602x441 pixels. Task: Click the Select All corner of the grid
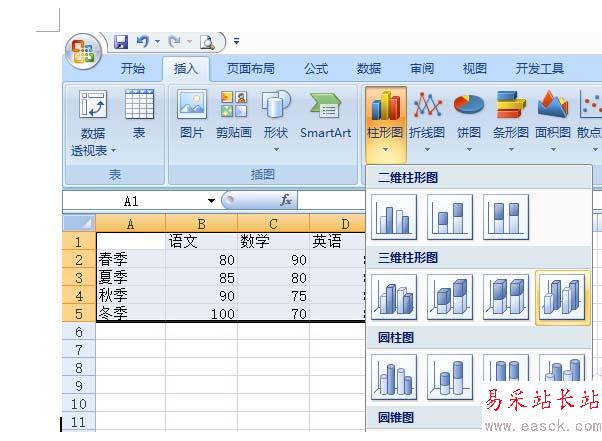point(79,223)
